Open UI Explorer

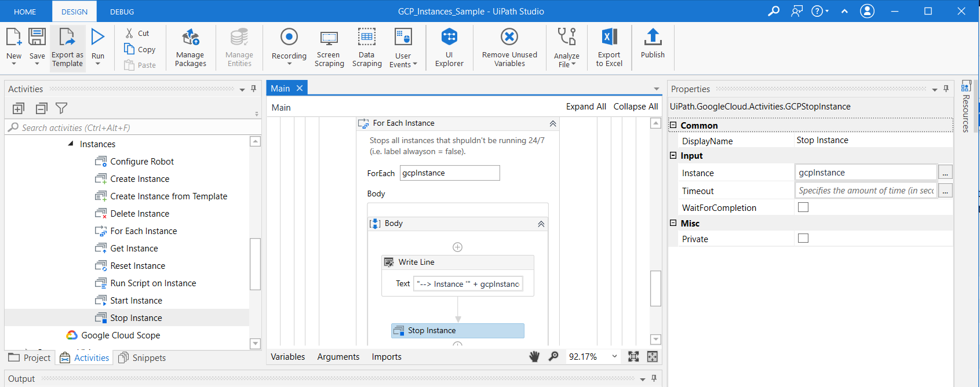[x=449, y=48]
